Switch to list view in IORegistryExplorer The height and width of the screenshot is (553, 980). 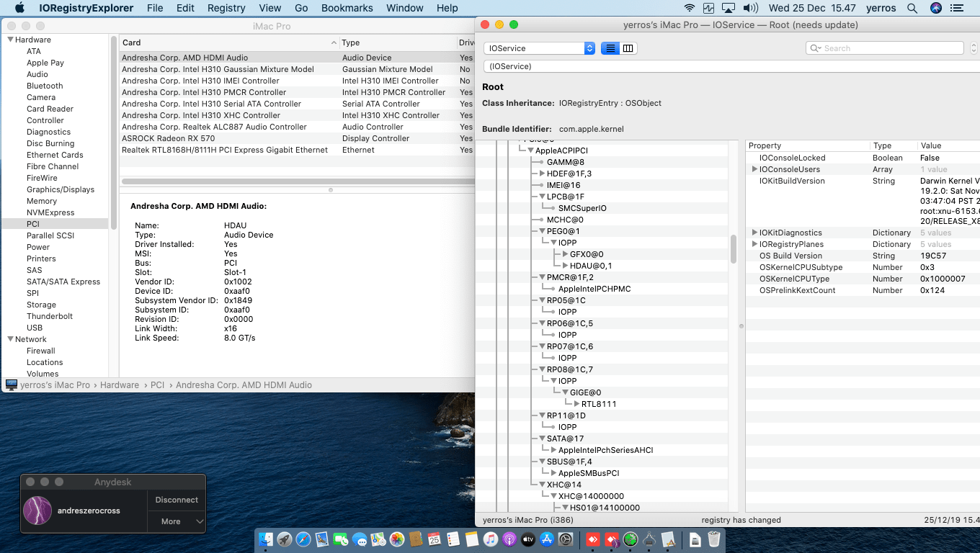(610, 48)
